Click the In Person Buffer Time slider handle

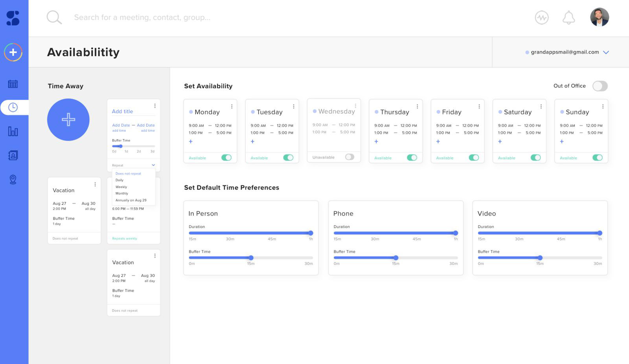(251, 258)
